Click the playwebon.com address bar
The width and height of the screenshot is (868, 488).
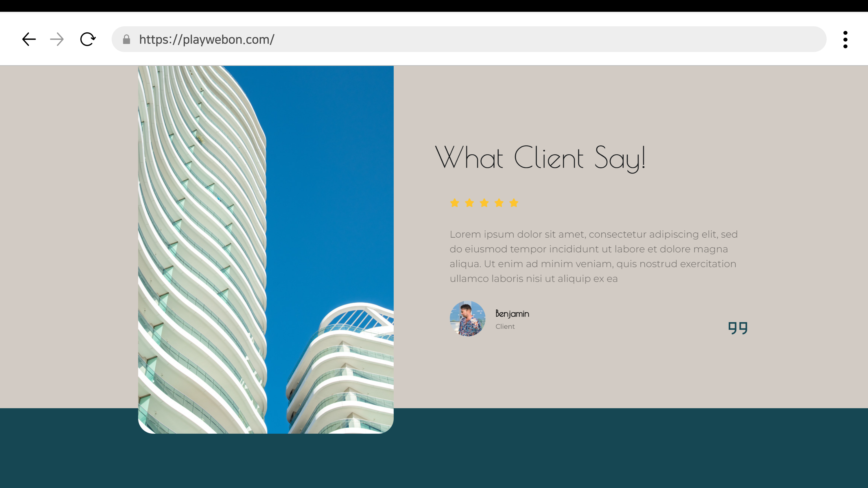pyautogui.click(x=472, y=39)
